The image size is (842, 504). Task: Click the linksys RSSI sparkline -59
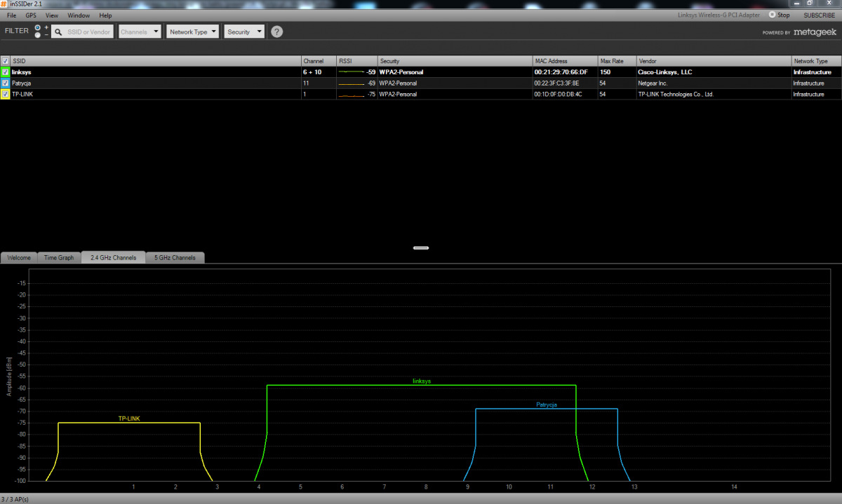(357, 71)
